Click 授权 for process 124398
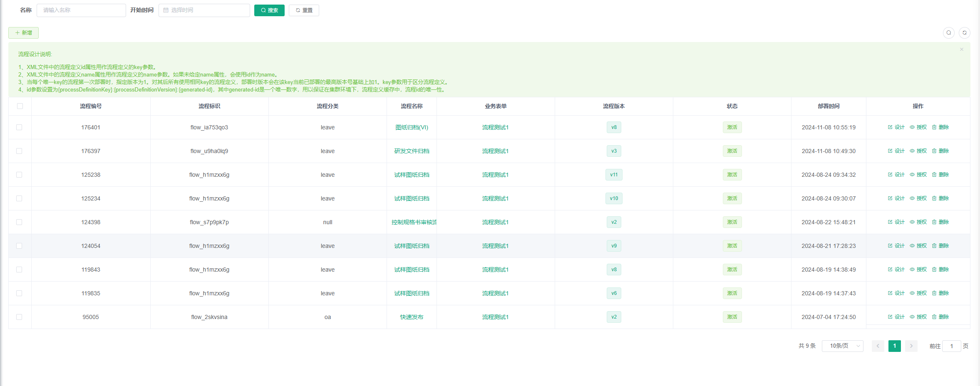980x386 pixels. (x=918, y=222)
